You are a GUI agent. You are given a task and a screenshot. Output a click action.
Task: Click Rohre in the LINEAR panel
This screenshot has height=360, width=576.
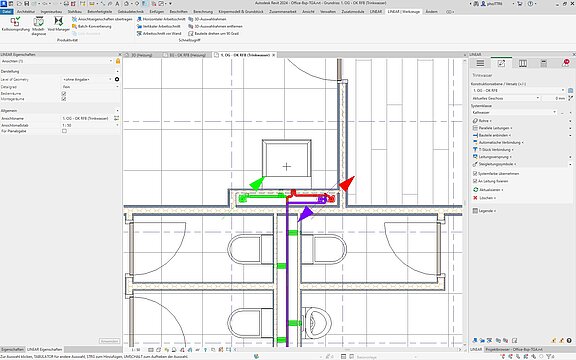[482, 121]
